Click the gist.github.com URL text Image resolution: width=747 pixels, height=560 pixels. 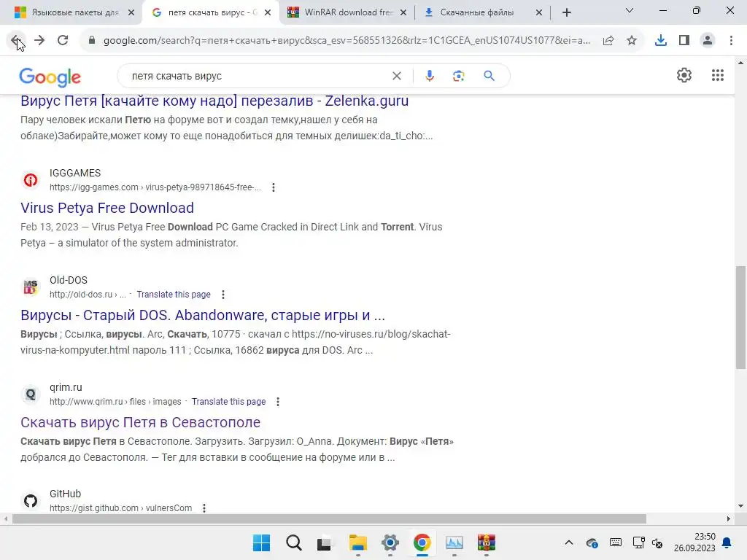(x=120, y=508)
